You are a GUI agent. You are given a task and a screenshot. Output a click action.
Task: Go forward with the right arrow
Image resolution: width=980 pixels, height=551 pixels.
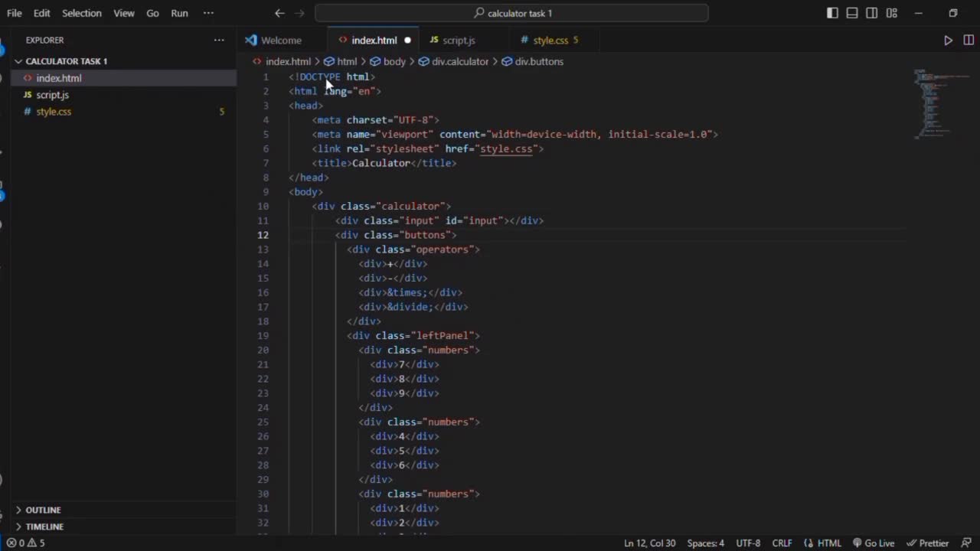point(299,13)
